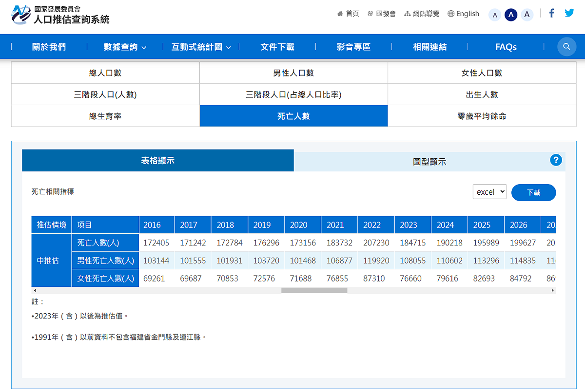This screenshot has width=585, height=392.
Task: Click the blue help question mark icon
Action: point(556,160)
